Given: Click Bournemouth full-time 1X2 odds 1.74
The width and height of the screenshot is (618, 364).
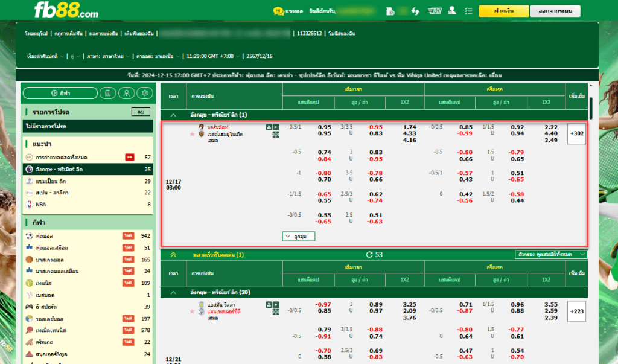Looking at the screenshot, I should pyautogui.click(x=410, y=127).
